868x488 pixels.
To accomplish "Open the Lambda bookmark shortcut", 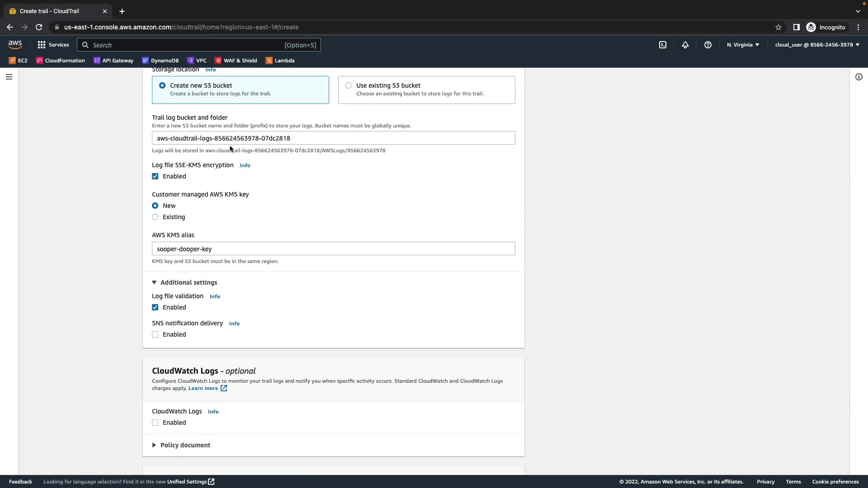I will pyautogui.click(x=280, y=61).
